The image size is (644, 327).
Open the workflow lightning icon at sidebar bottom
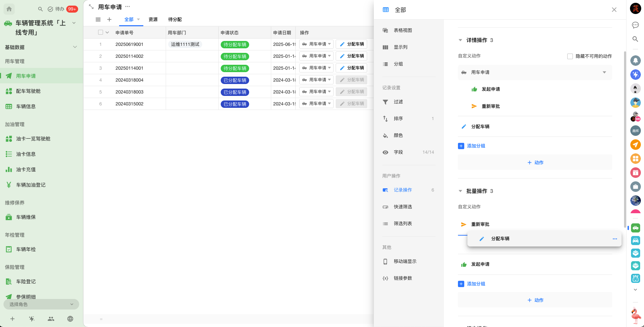32,319
